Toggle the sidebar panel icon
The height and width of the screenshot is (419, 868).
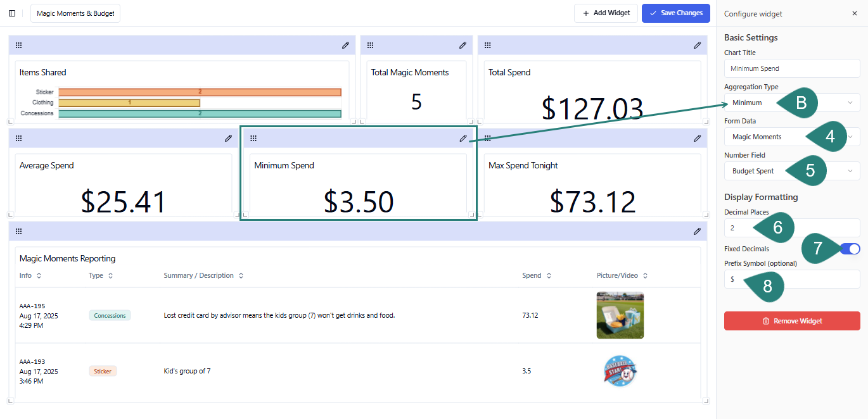click(x=12, y=13)
